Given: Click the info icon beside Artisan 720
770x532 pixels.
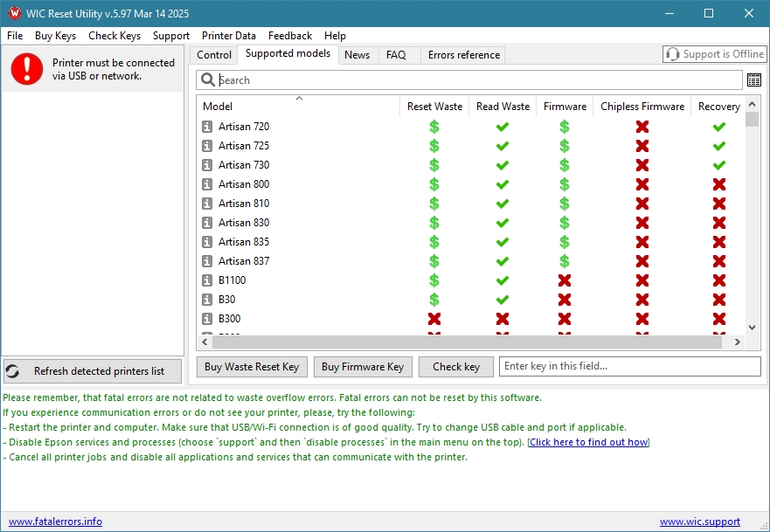Looking at the screenshot, I should tap(207, 127).
